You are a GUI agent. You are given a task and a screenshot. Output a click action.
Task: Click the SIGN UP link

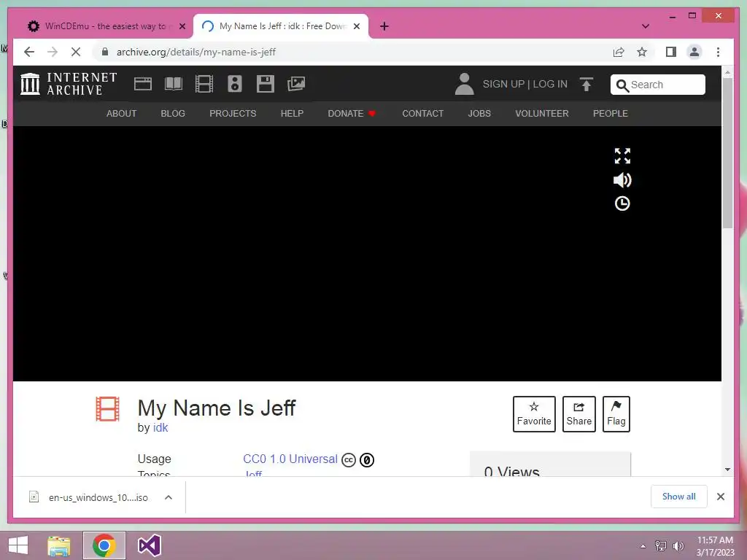coord(503,84)
